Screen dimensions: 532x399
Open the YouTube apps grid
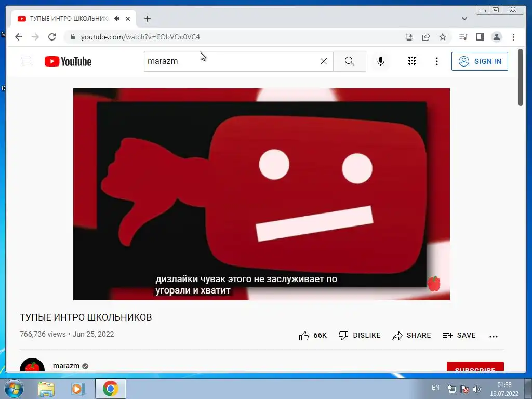412,61
